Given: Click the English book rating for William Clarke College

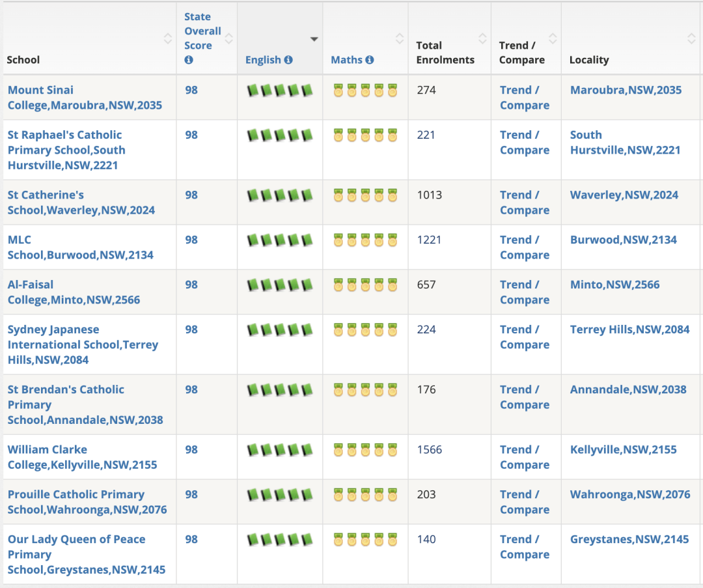Looking at the screenshot, I should [280, 451].
